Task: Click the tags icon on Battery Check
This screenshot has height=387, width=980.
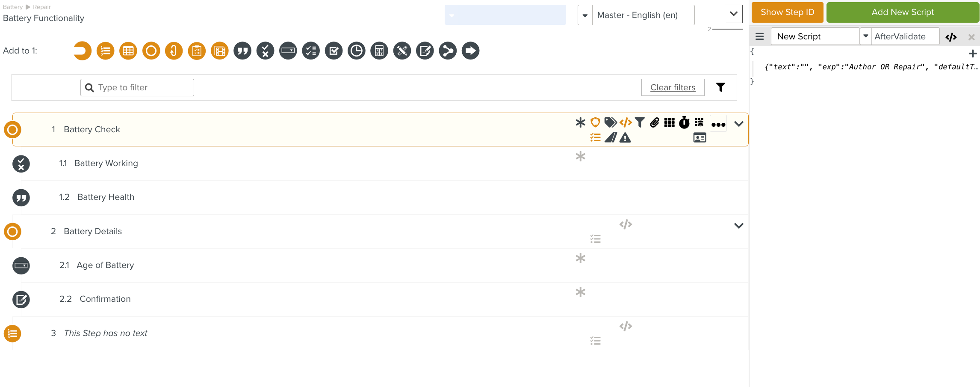Action: (x=610, y=123)
